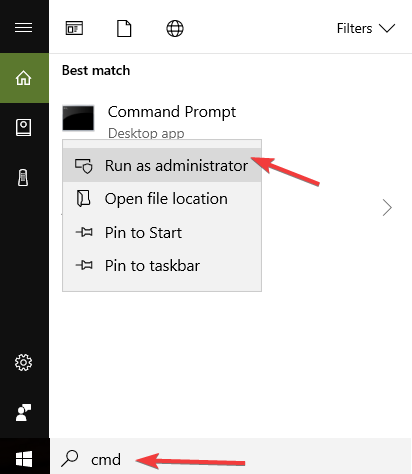Expand the Filters dropdown
Viewport: 412px width, 474px height.
(x=366, y=28)
